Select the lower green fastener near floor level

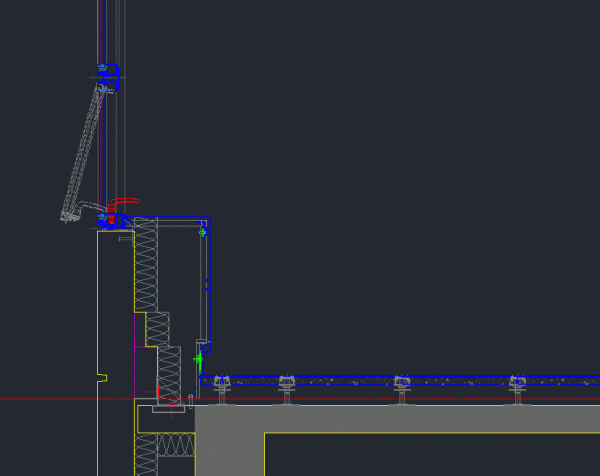point(198,359)
